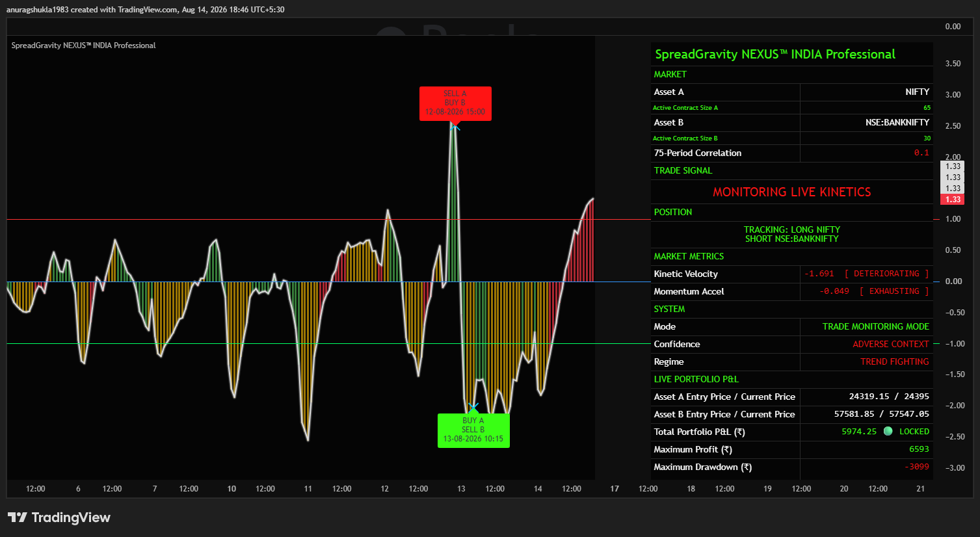Viewport: 980px width, 537px height.
Task: Click the Maximum Drawdown label
Action: (702, 467)
